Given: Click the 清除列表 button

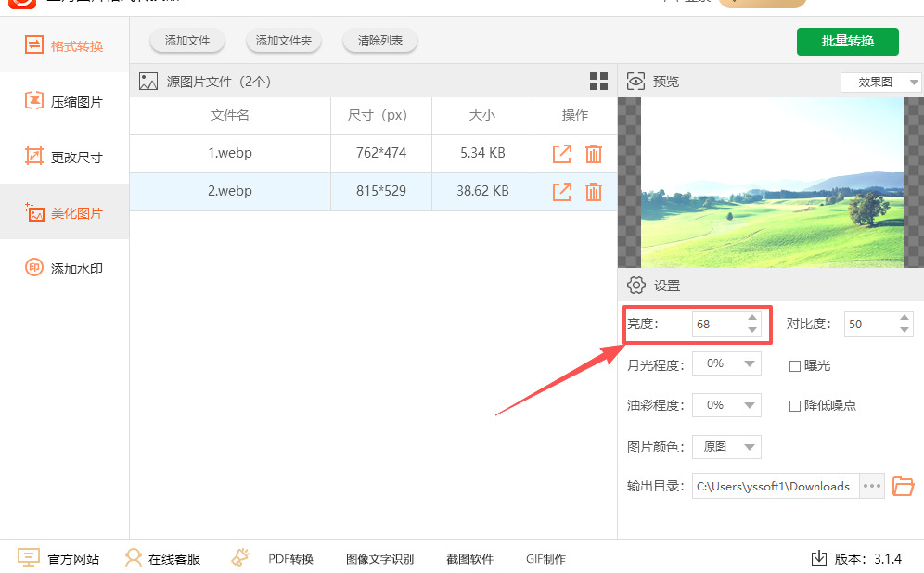Looking at the screenshot, I should pyautogui.click(x=380, y=41).
